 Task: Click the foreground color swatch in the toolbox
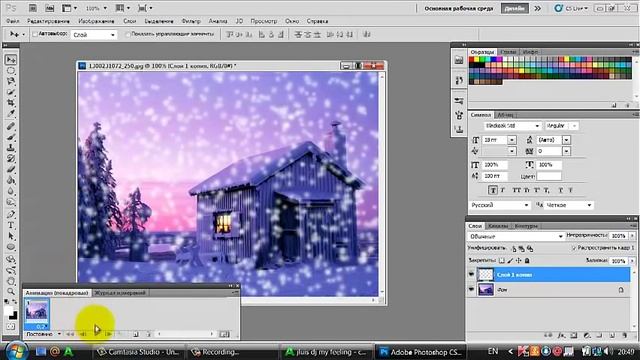[9, 311]
